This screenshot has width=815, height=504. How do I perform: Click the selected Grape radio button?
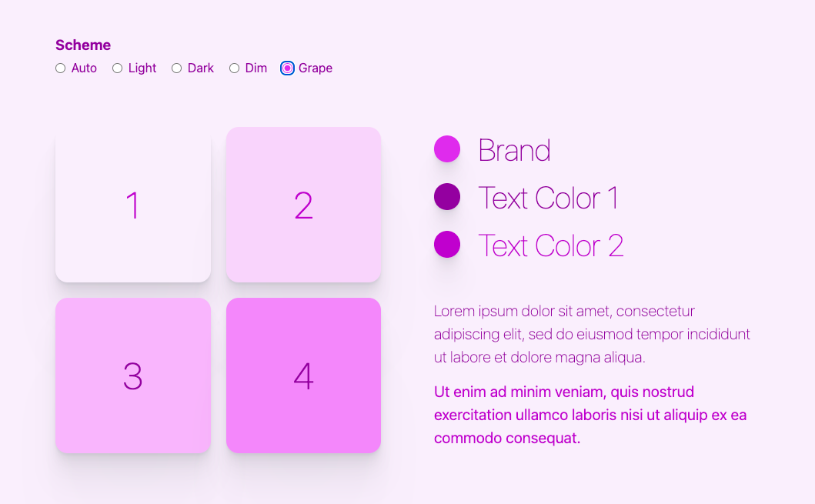point(288,68)
